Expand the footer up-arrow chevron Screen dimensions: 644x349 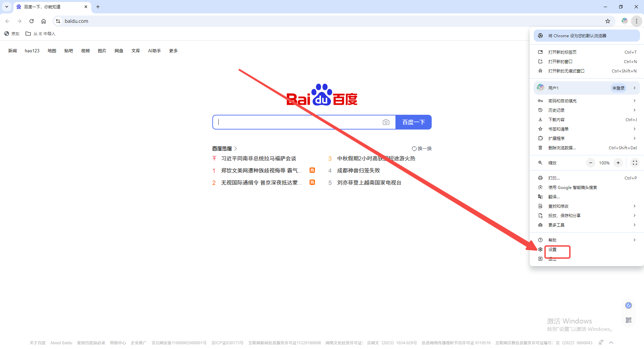611,343
